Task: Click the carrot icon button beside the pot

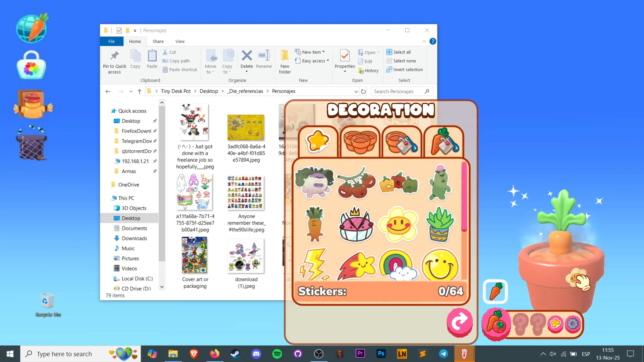Action: click(x=495, y=291)
